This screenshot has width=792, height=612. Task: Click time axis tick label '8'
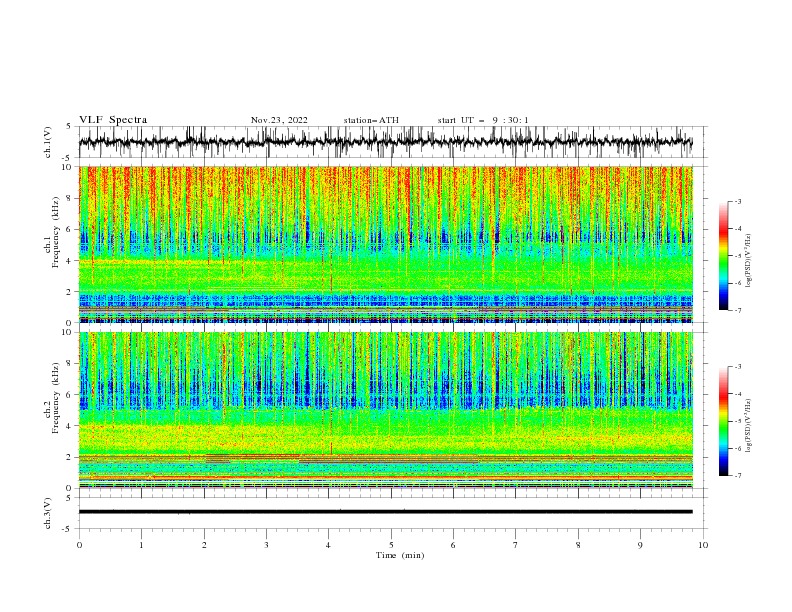(578, 545)
